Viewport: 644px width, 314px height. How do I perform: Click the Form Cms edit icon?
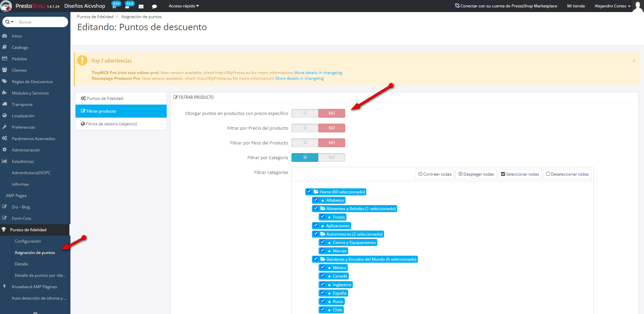tap(5, 218)
